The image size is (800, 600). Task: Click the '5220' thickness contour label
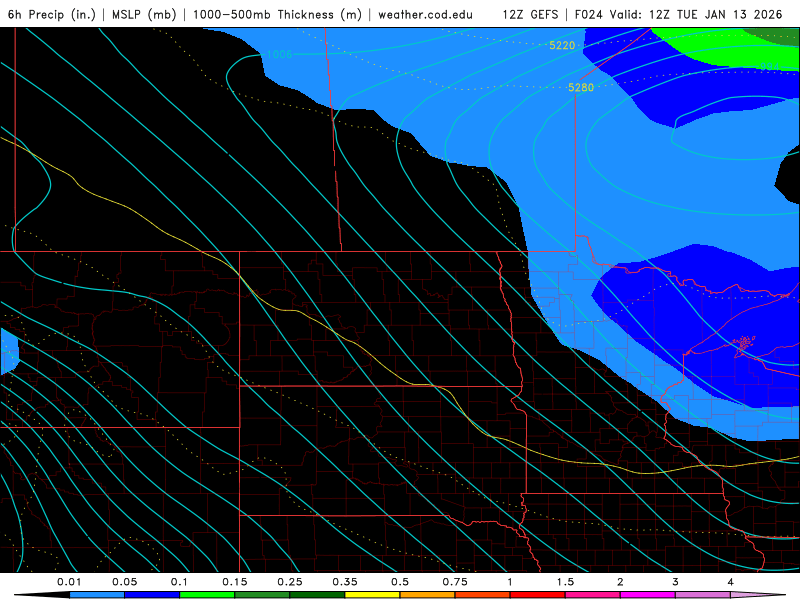tap(562, 45)
